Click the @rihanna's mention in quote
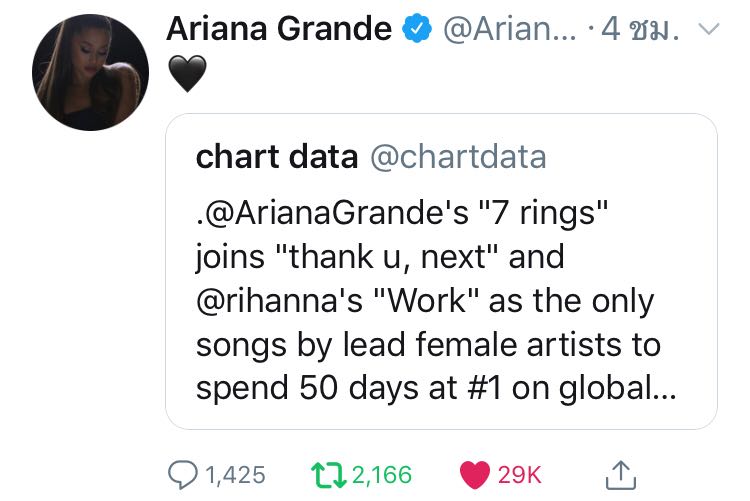 click(279, 301)
